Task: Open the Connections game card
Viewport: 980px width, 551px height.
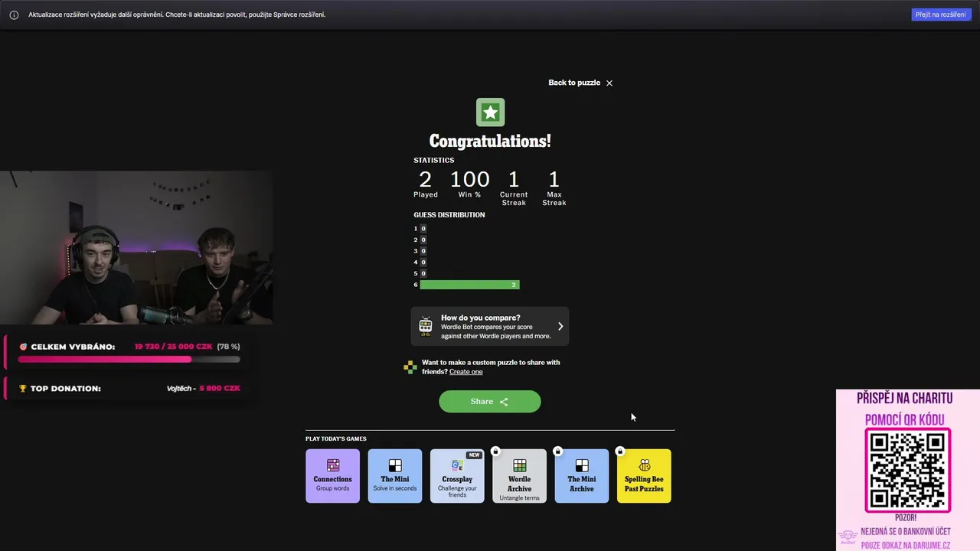Action: tap(332, 476)
